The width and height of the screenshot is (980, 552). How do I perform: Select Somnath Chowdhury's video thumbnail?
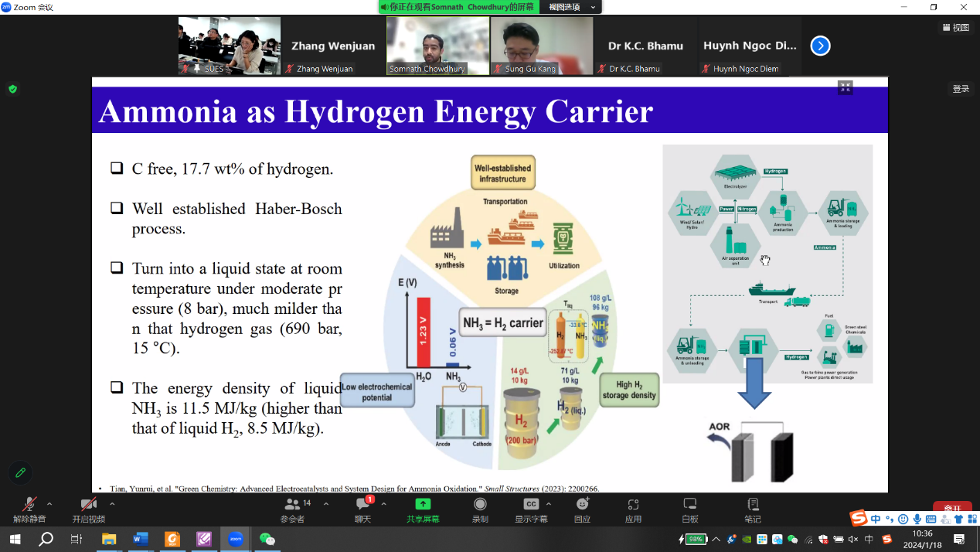[437, 46]
